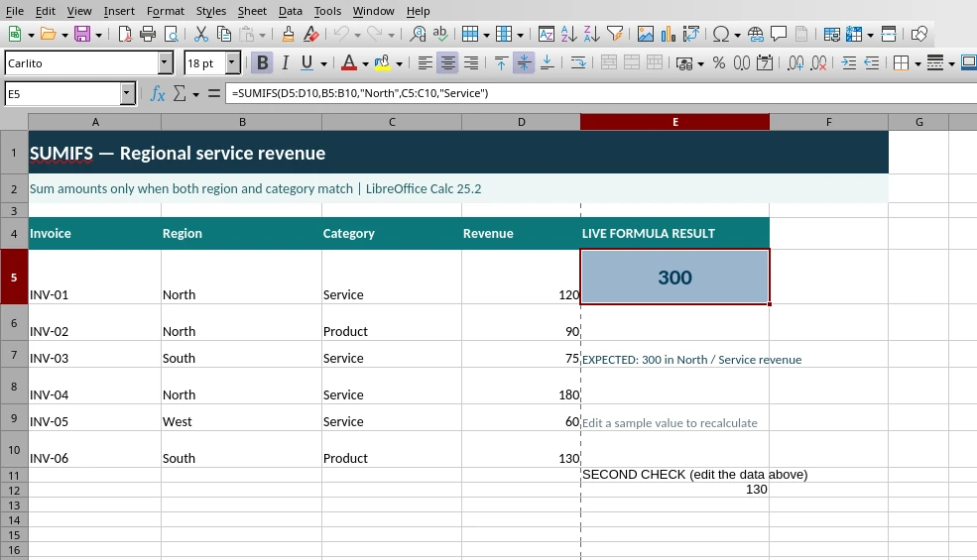Align cell content to top
This screenshot has width=977, height=560.
[501, 62]
